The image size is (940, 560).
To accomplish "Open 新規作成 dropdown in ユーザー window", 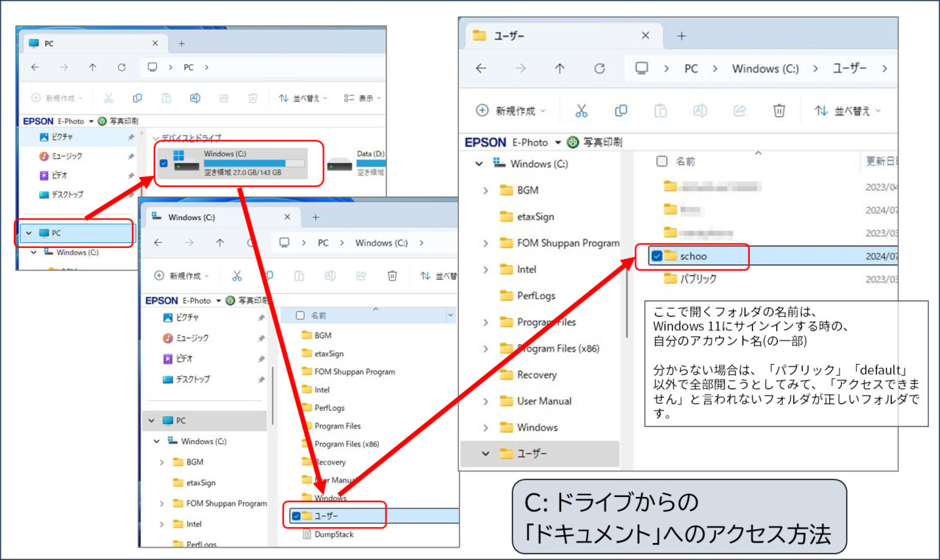I will (x=511, y=111).
